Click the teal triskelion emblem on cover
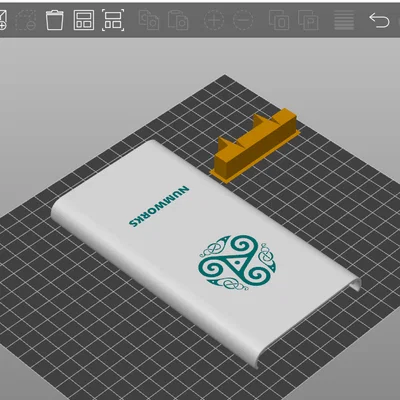 click(237, 262)
